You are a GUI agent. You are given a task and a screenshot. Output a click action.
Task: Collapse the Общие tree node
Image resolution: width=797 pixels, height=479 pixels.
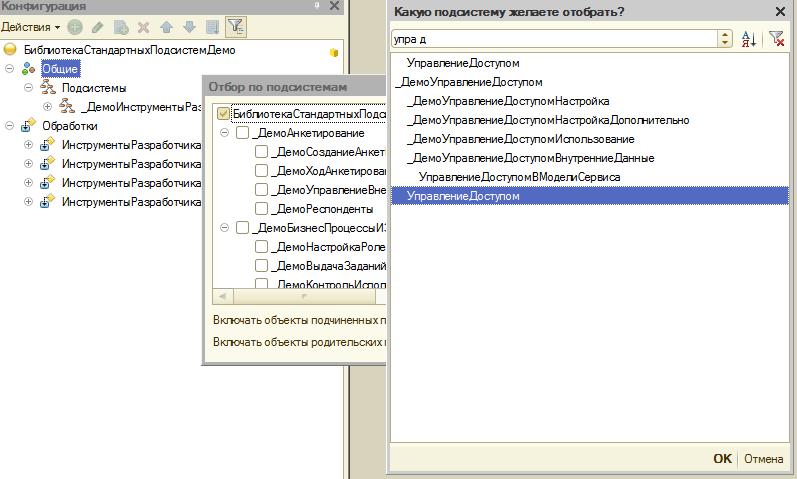pos(10,68)
